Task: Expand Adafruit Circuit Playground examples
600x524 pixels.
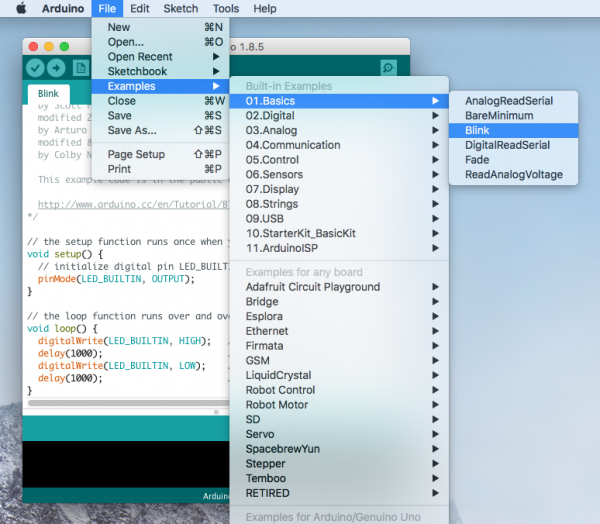Action: [x=339, y=287]
